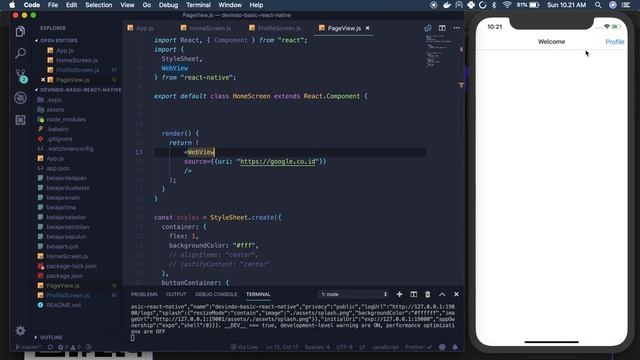Click the Split Editor icon

(442, 28)
